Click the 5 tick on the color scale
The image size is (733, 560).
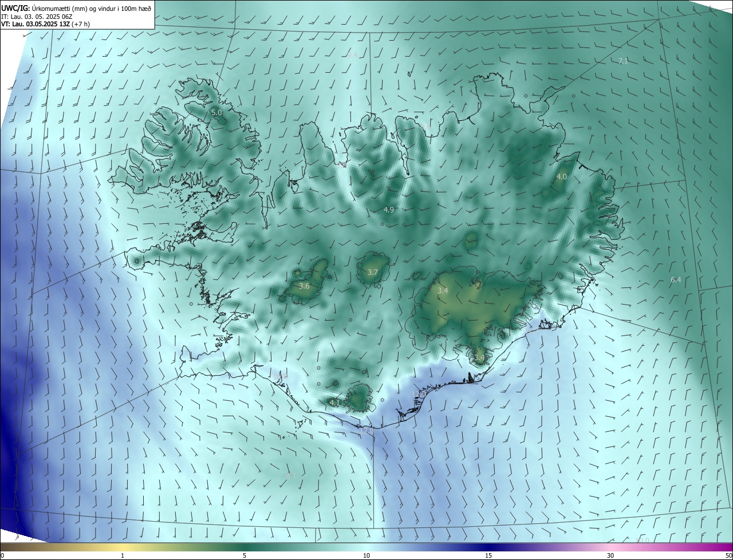click(x=245, y=555)
